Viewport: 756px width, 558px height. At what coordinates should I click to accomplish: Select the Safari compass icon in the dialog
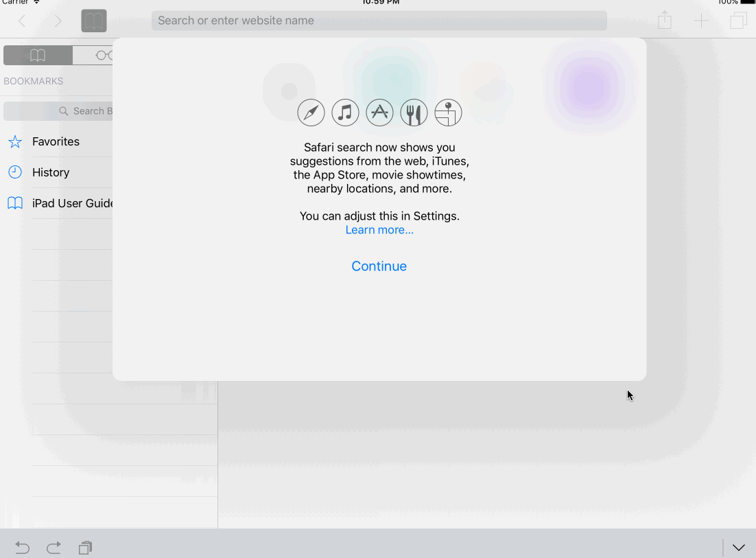coord(311,113)
